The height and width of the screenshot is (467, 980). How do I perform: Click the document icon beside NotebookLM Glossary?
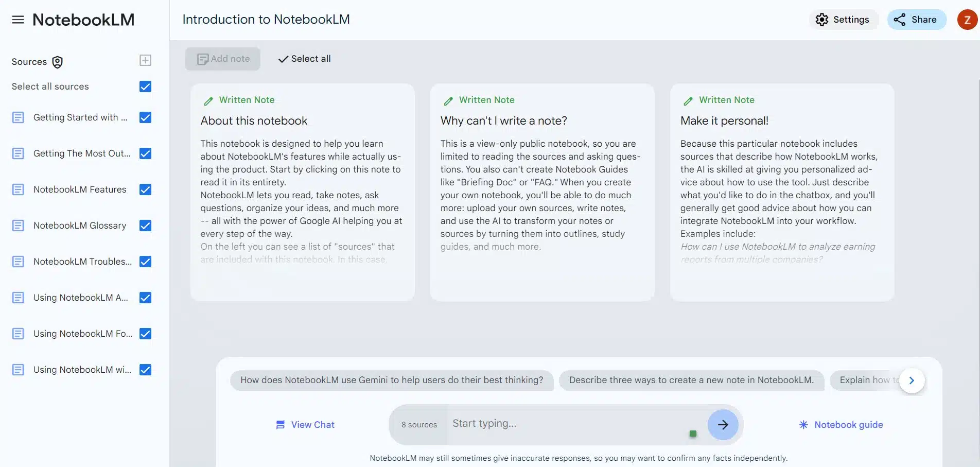pos(18,226)
